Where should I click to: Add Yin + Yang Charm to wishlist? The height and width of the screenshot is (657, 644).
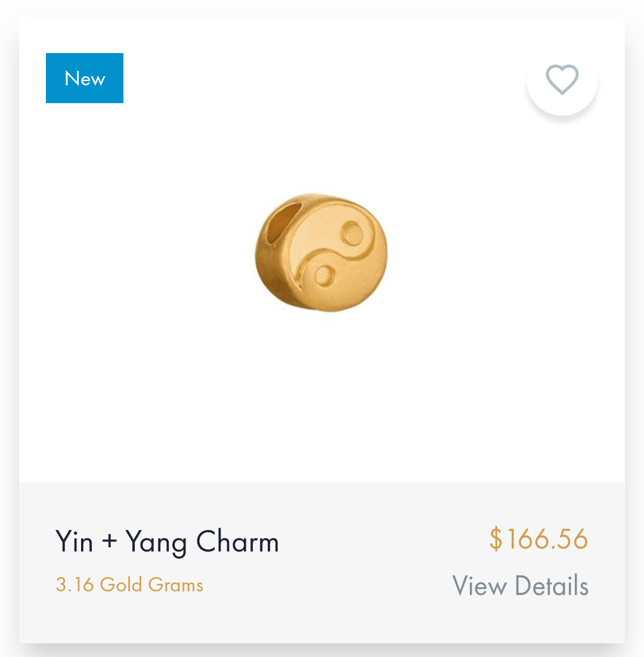point(562,79)
